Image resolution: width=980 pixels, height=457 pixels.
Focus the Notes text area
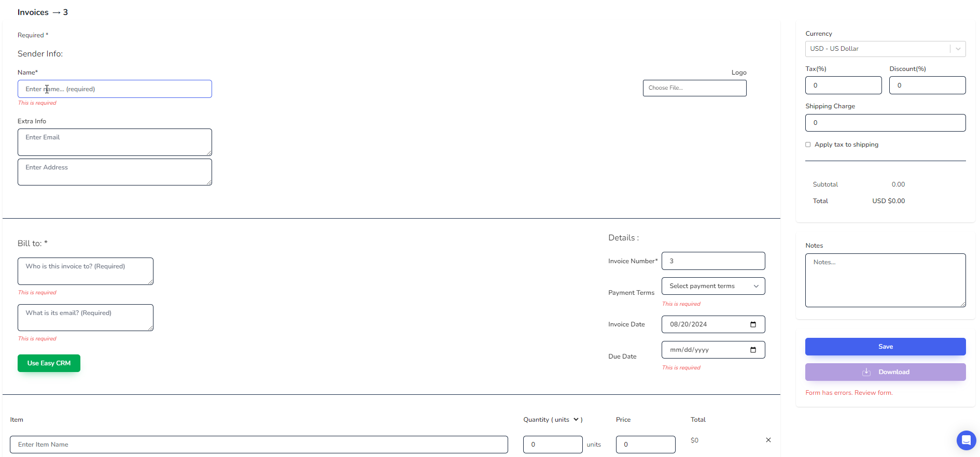tap(885, 280)
